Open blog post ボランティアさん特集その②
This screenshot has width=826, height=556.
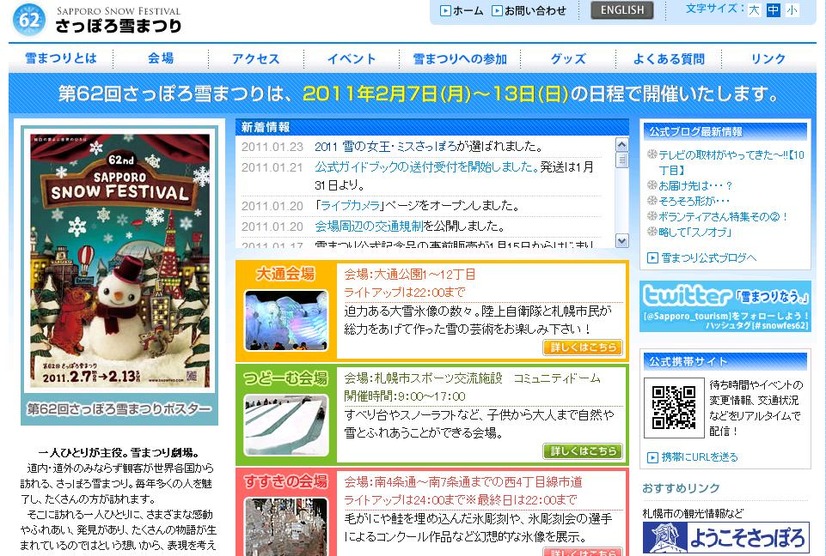pos(723,217)
